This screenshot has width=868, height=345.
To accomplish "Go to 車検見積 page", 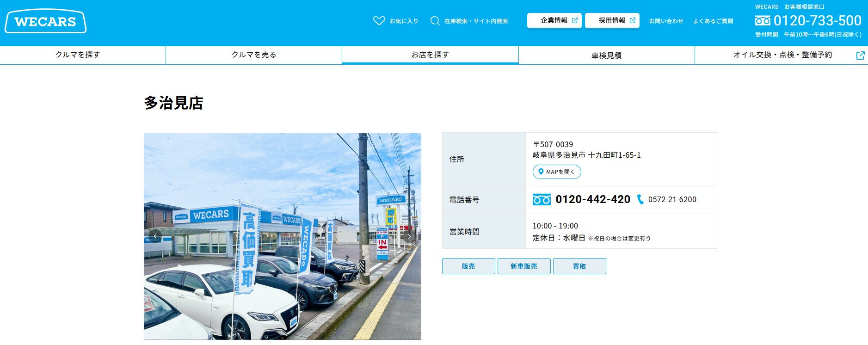I will (x=606, y=55).
